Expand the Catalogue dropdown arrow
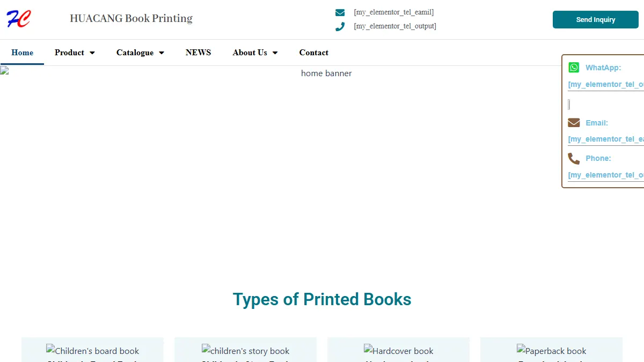Image resolution: width=644 pixels, height=362 pixels. [162, 53]
